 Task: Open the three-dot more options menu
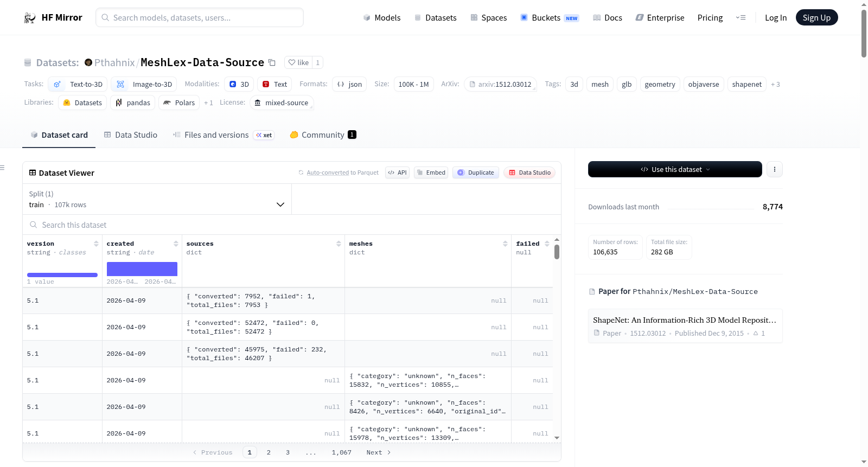click(x=775, y=169)
